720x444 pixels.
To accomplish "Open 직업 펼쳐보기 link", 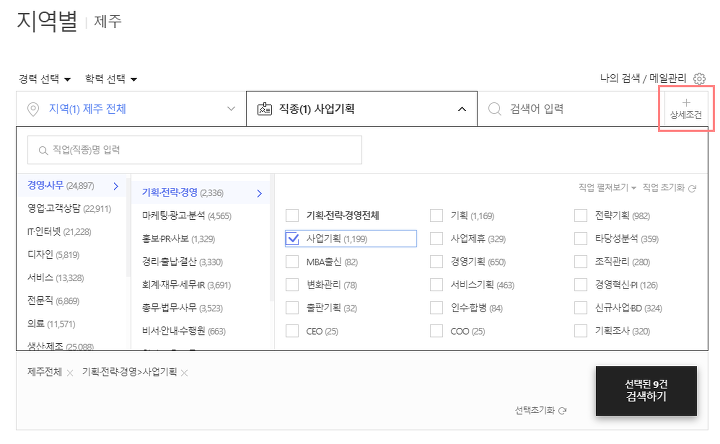I will (607, 188).
